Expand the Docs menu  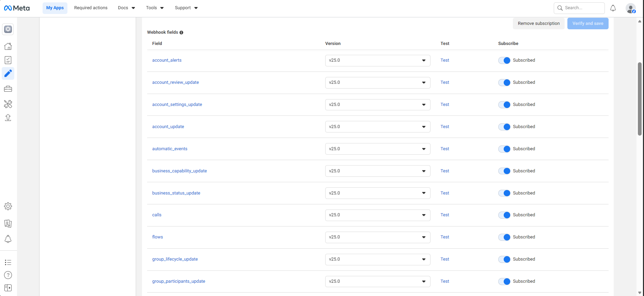click(x=126, y=8)
